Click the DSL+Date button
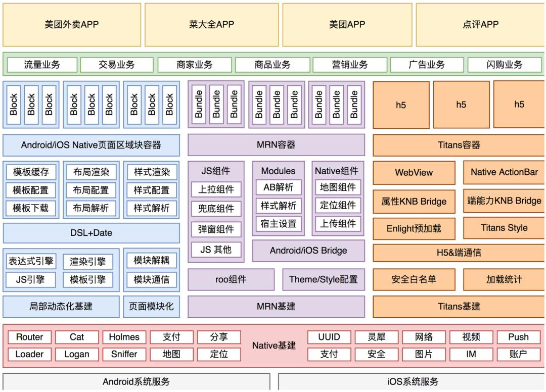This screenshot has width=546, height=392. click(x=91, y=233)
